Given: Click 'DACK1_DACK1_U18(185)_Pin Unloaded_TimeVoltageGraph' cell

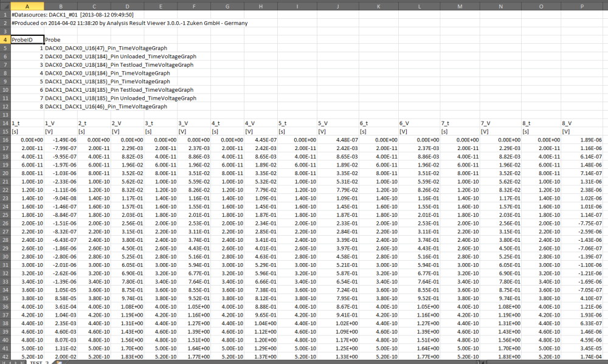Looking at the screenshot, I should click(120, 98).
